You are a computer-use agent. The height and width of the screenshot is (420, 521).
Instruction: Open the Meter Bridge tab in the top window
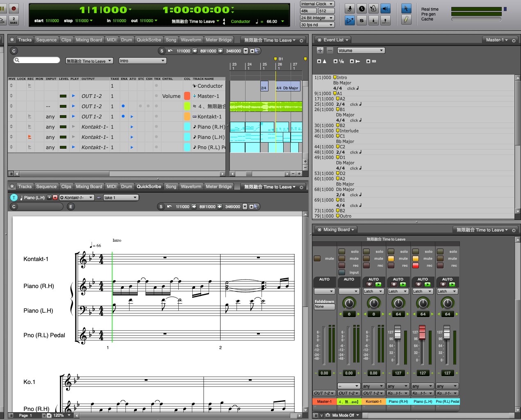pyautogui.click(x=218, y=40)
